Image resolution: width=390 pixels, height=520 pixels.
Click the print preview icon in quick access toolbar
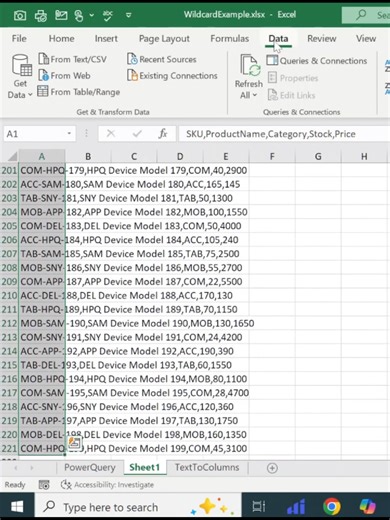tap(41, 15)
